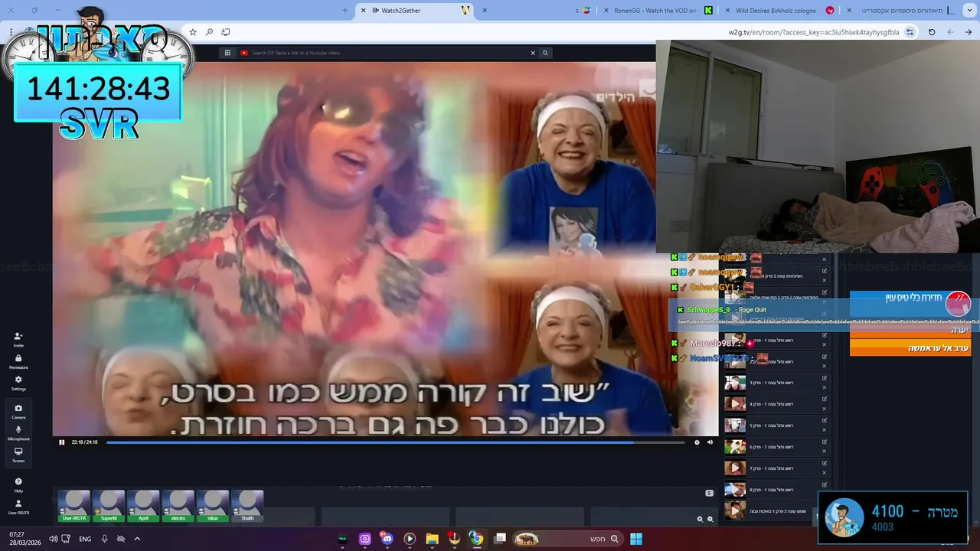
Task: Mute the video player volume icon
Action: 710,442
